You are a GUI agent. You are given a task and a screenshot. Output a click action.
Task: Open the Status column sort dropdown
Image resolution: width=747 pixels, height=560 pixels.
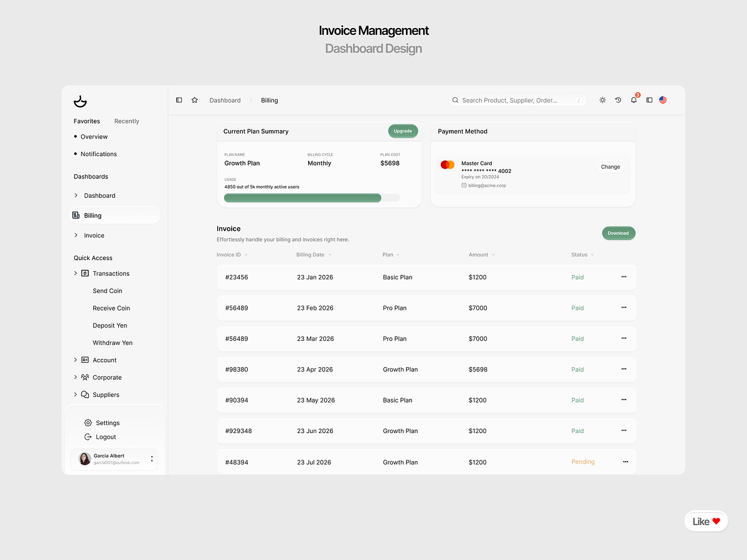pyautogui.click(x=593, y=254)
